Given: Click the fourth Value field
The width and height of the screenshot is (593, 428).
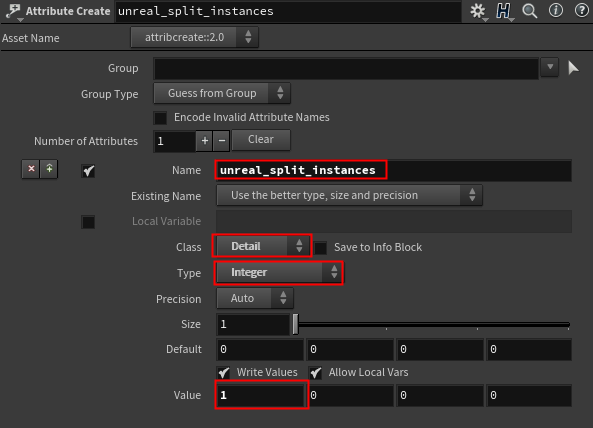Looking at the screenshot, I should 529,395.
